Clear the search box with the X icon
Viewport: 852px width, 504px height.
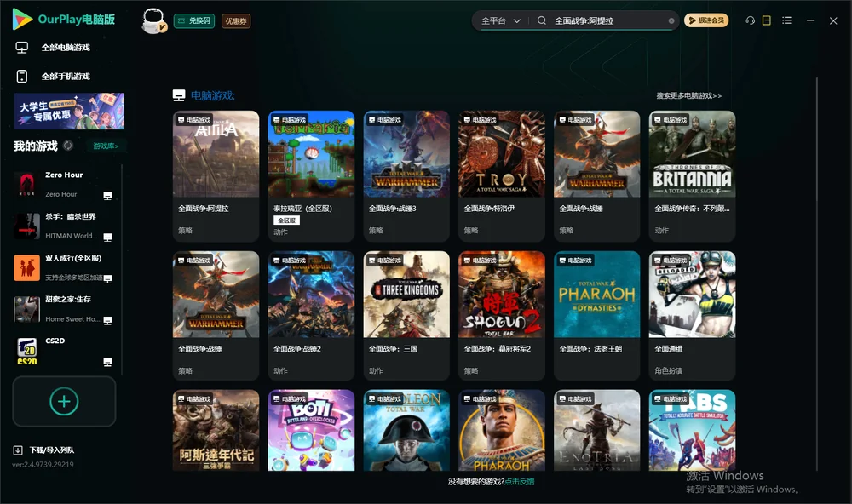coord(671,20)
